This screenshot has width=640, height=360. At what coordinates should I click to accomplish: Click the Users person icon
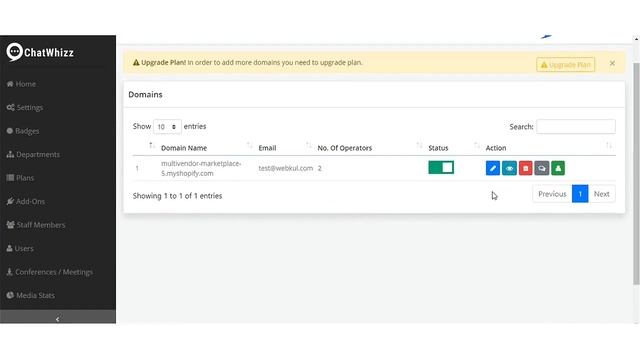coord(9,248)
